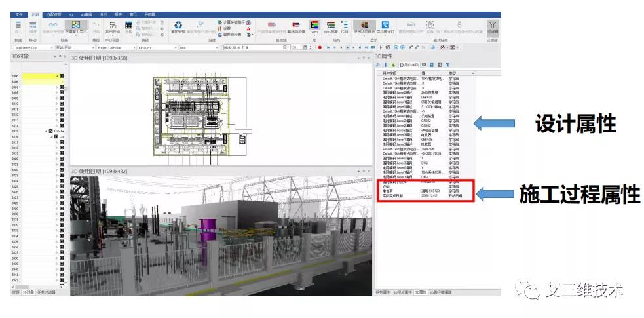Viewport: 644px width, 318px height.
Task: Select the WBS colored bars icon
Action: point(314,26)
